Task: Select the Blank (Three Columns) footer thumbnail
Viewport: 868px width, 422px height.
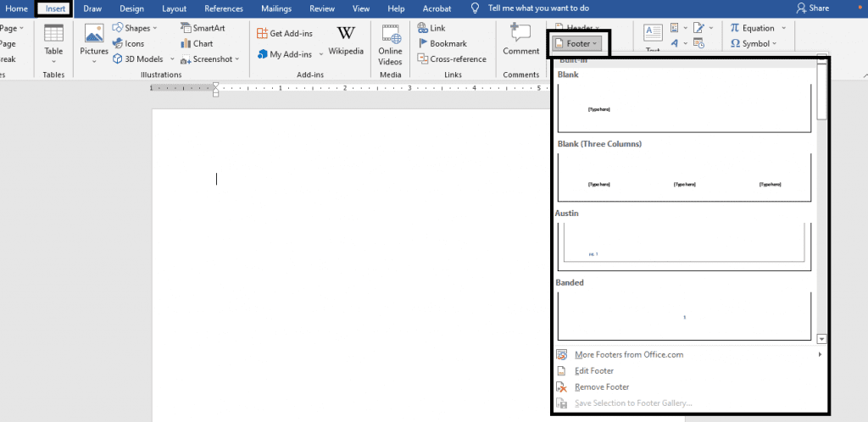Action: [684, 177]
